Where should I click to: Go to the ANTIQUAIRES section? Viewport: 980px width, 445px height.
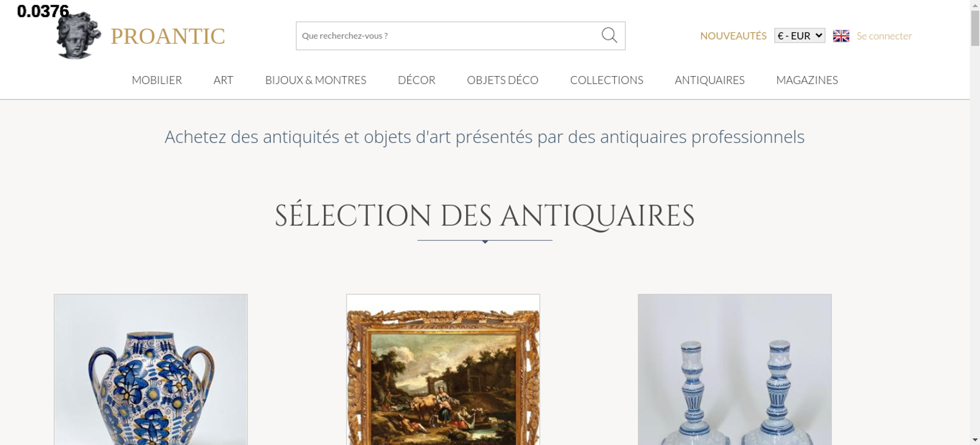tap(710, 80)
